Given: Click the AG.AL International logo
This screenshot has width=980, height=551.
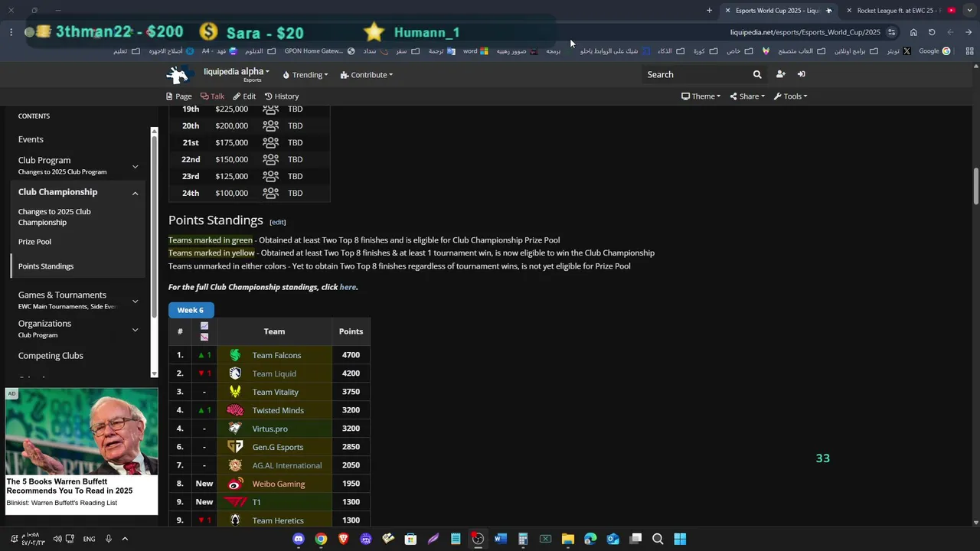Looking at the screenshot, I should click(235, 465).
